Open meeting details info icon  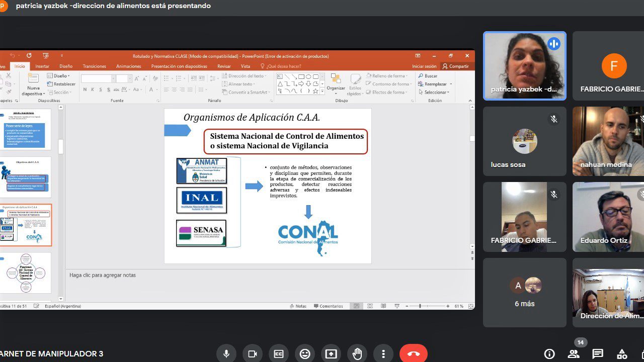(x=549, y=353)
